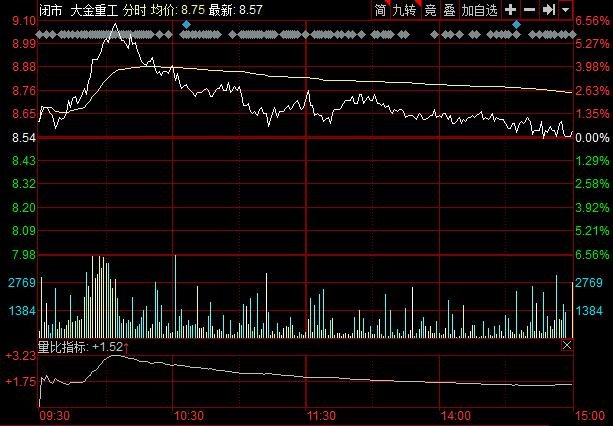
Task: Click the 分时 chart type label
Action: 134,10
